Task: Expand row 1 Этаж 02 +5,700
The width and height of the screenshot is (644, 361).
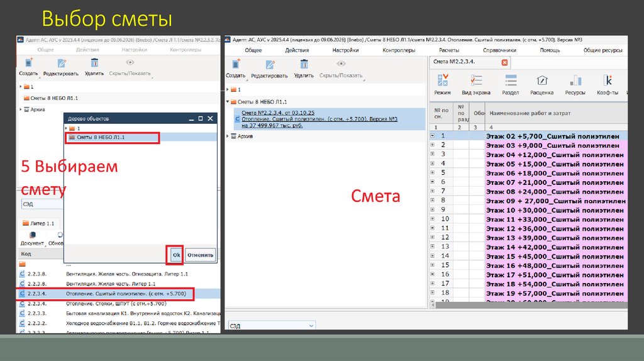Action: coord(433,135)
